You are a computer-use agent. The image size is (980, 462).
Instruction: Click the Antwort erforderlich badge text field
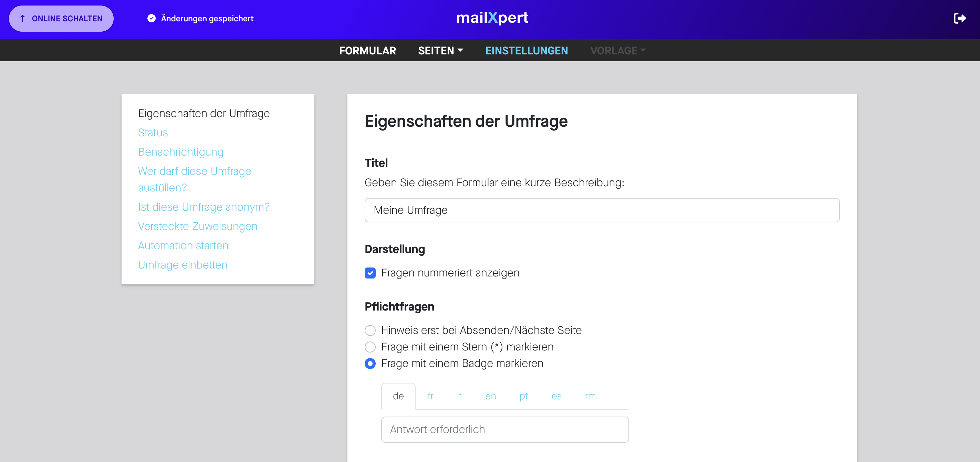tap(504, 429)
